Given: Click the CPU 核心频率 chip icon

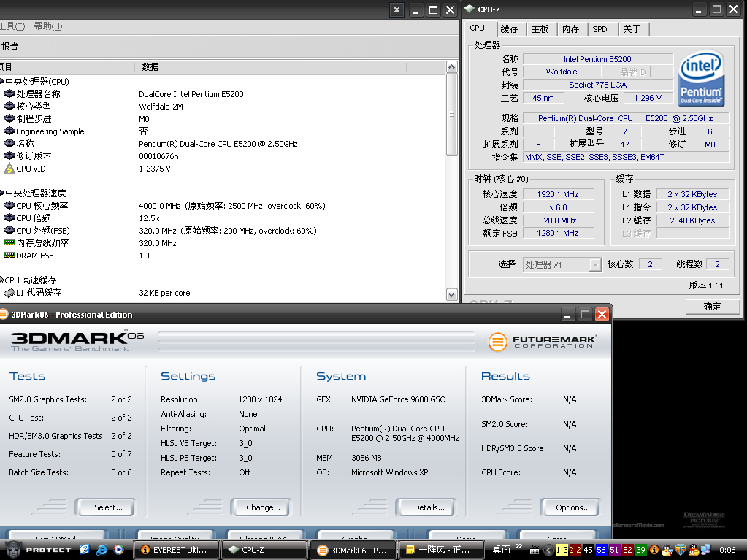Looking at the screenshot, I should (9, 205).
